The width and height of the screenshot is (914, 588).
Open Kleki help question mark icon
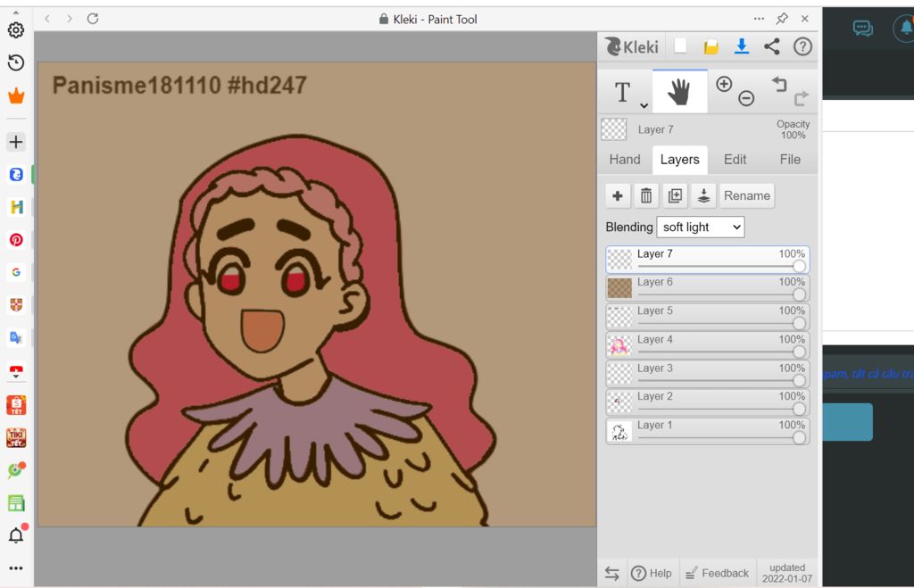tap(802, 46)
